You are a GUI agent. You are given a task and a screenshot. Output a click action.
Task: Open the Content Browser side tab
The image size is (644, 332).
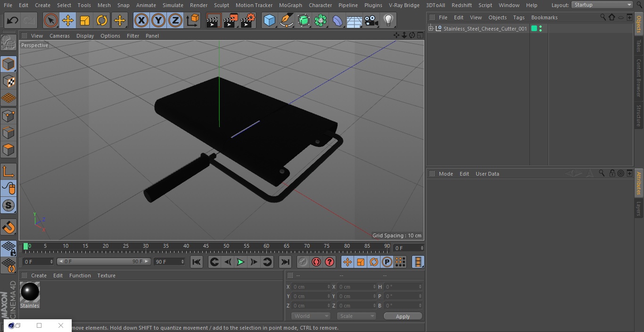coord(639,78)
